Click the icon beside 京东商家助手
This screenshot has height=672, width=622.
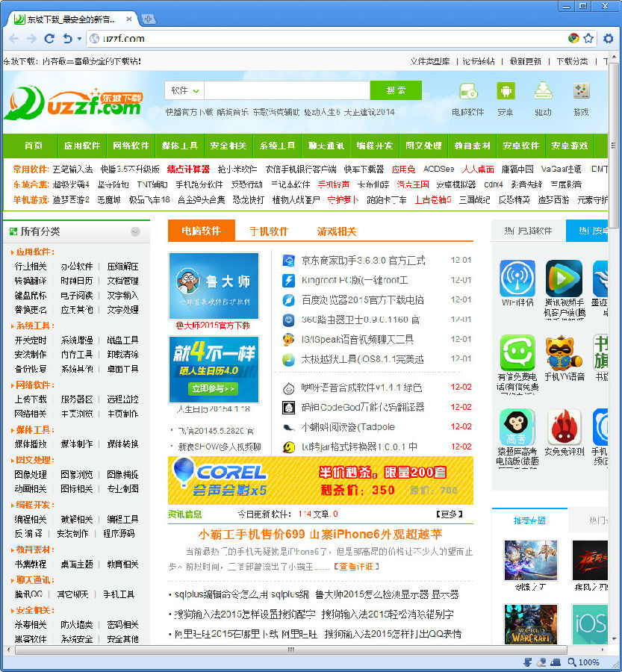tap(288, 261)
